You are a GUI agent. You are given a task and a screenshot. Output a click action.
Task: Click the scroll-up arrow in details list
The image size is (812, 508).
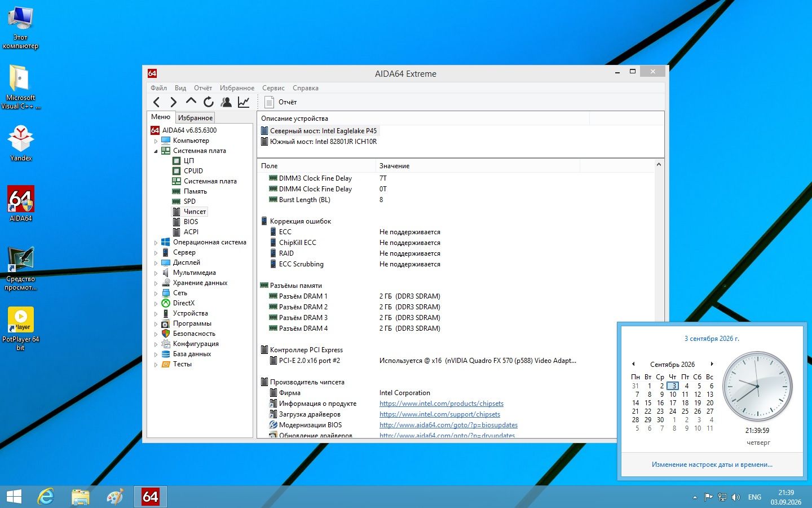click(x=659, y=165)
